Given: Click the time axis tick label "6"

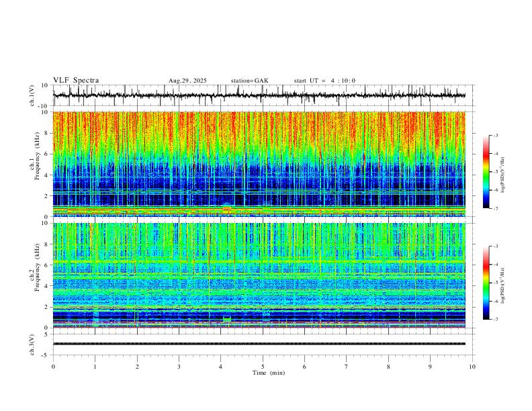Looking at the screenshot, I should pyautogui.click(x=305, y=367).
